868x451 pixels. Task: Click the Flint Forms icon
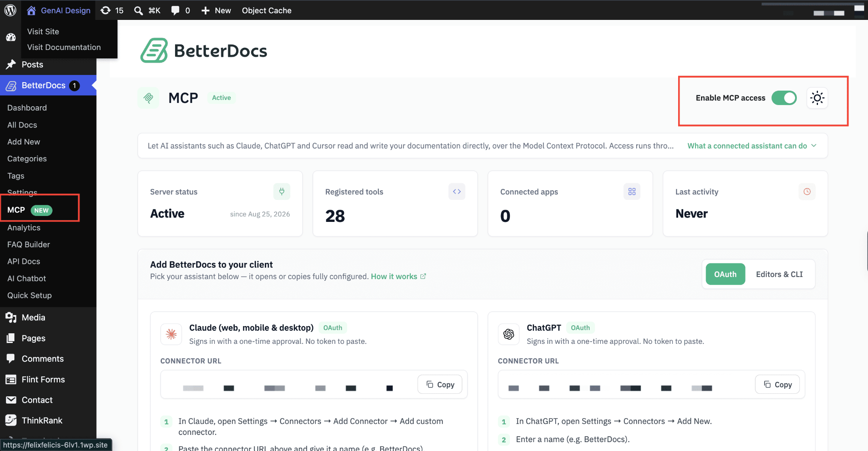[11, 379]
